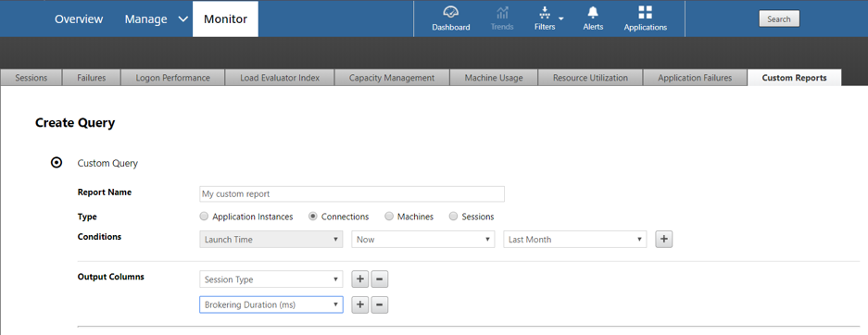Open the Applications grid icon
The image size is (868, 335).
[x=645, y=13]
